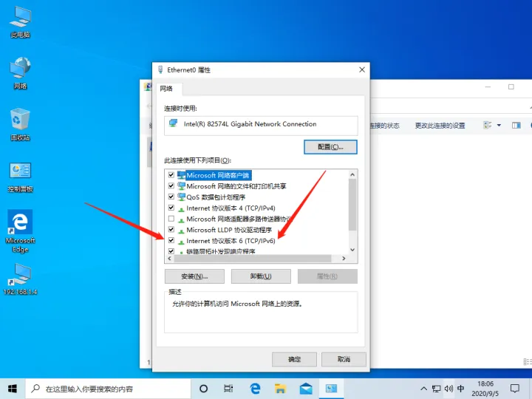532x399 pixels.
Task: Click the 中 input method indicator
Action: point(460,389)
